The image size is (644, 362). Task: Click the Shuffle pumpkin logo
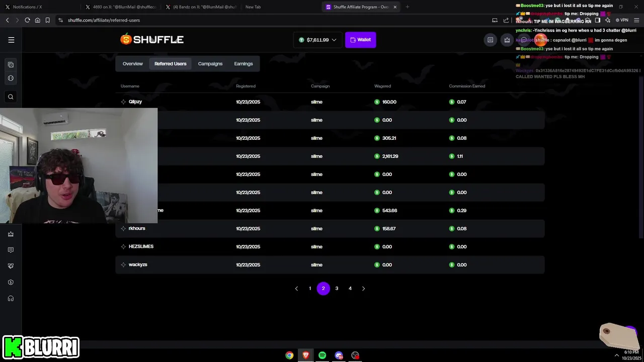click(x=152, y=39)
